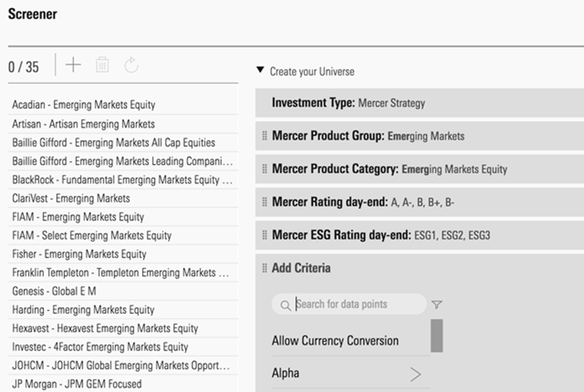Open the Investment Type criteria row

click(348, 103)
